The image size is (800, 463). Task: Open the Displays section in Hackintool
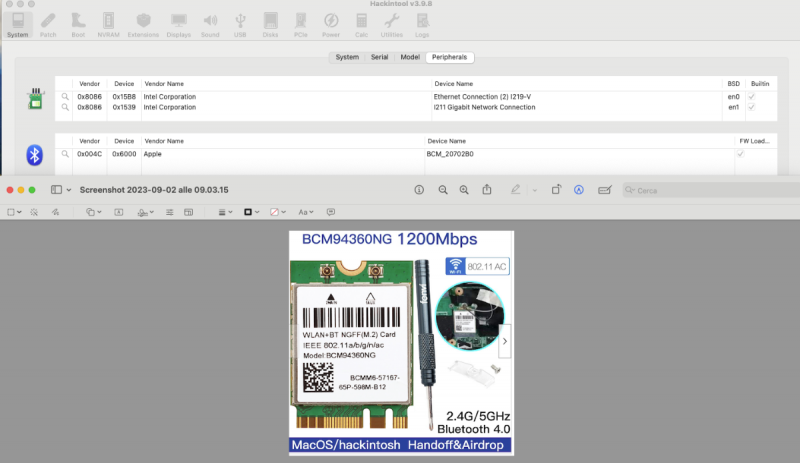(179, 25)
